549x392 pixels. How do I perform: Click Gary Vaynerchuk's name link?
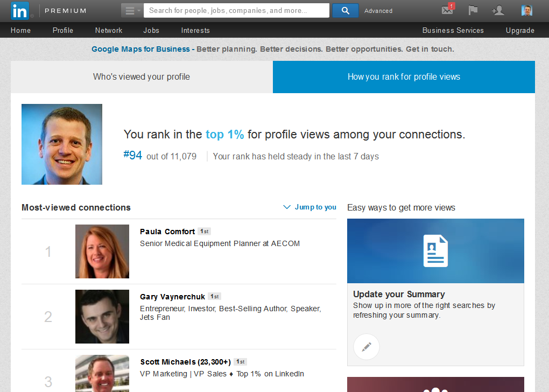click(172, 297)
